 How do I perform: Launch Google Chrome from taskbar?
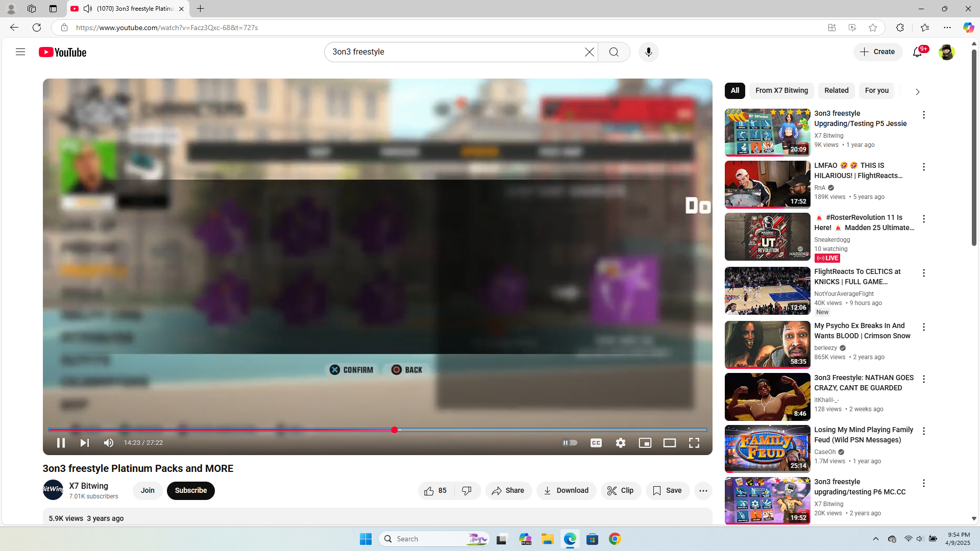(615, 539)
